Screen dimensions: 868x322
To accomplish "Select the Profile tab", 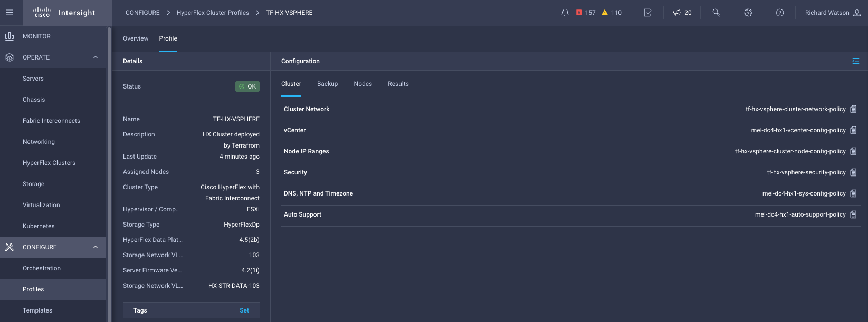I will pyautogui.click(x=168, y=38).
